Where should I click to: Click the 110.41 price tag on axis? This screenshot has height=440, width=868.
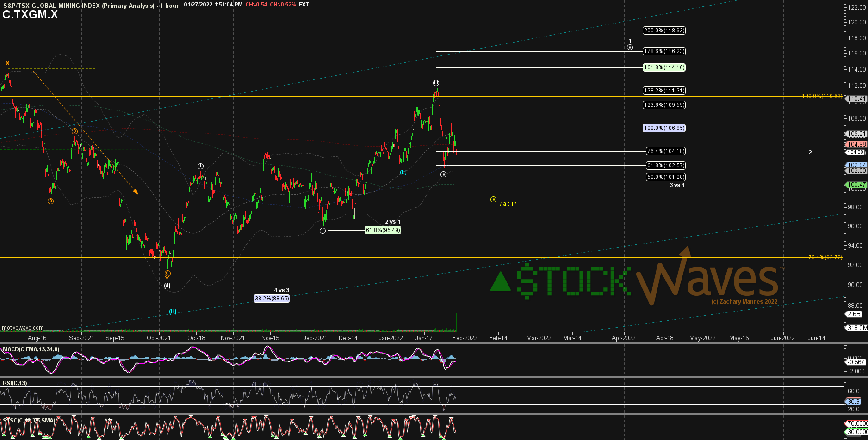[x=856, y=98]
